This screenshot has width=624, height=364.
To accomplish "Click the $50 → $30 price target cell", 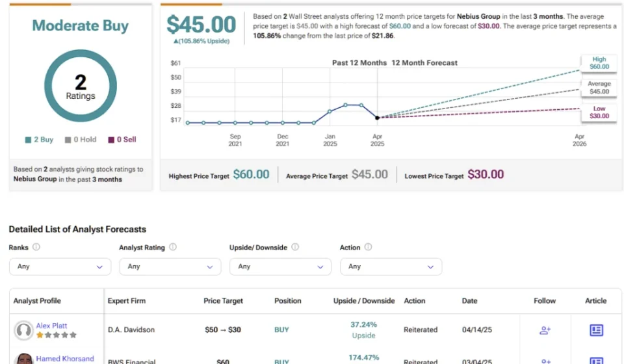I will point(223,330).
